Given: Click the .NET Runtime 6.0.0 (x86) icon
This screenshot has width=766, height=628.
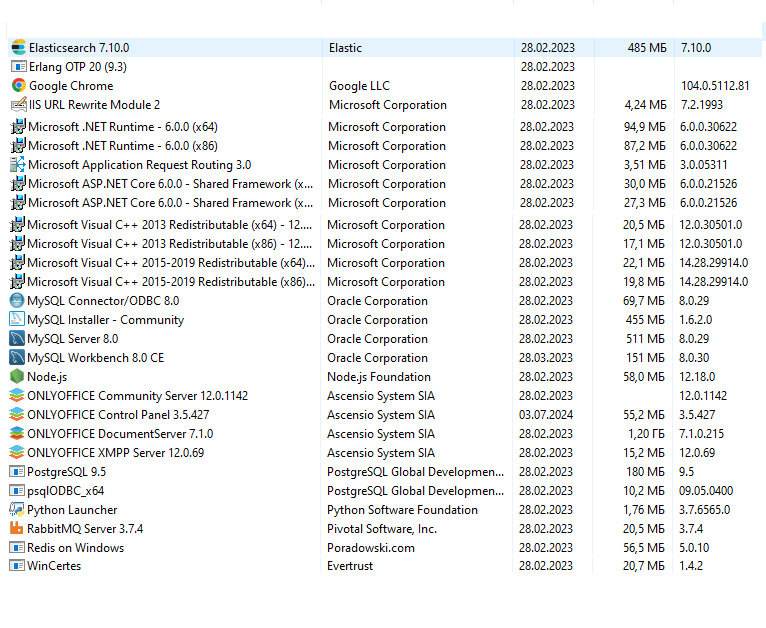Looking at the screenshot, I should point(18,146).
